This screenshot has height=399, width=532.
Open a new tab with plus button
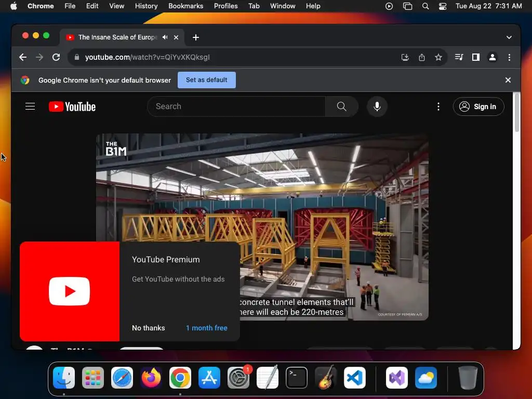pos(196,37)
